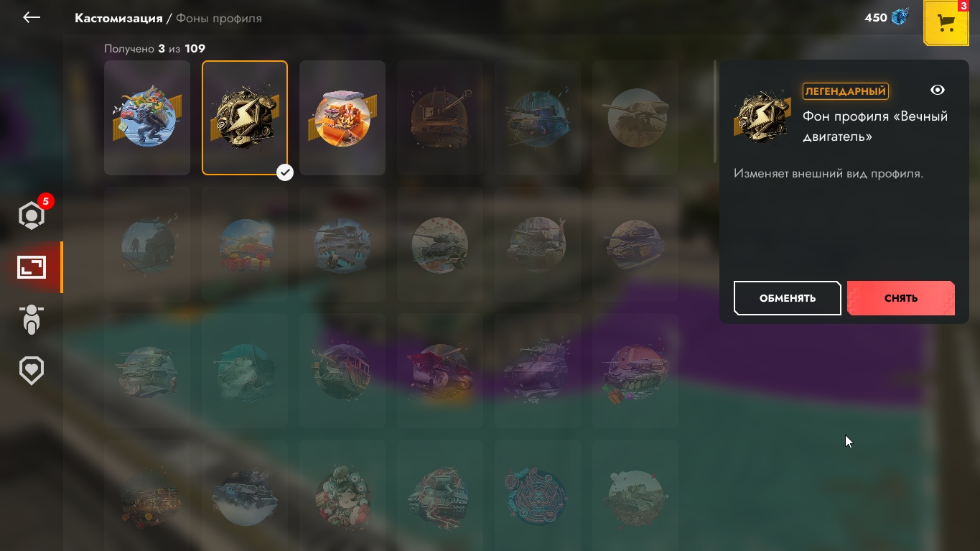980x551 pixels.
Task: Select the locked brown tank background
Action: 440,118
